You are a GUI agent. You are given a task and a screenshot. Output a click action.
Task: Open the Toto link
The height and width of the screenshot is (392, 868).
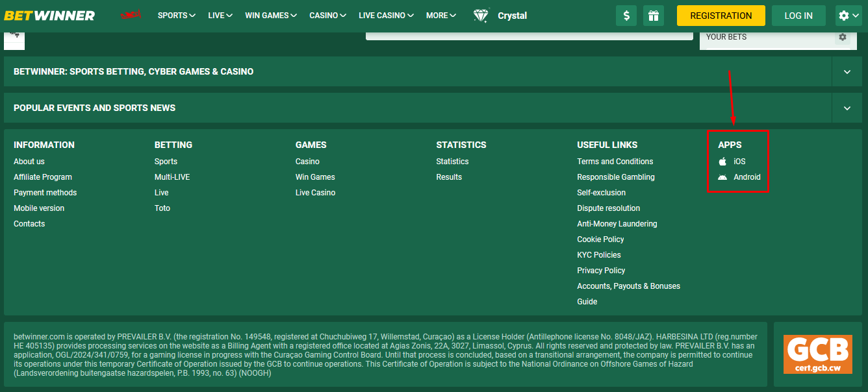(162, 208)
